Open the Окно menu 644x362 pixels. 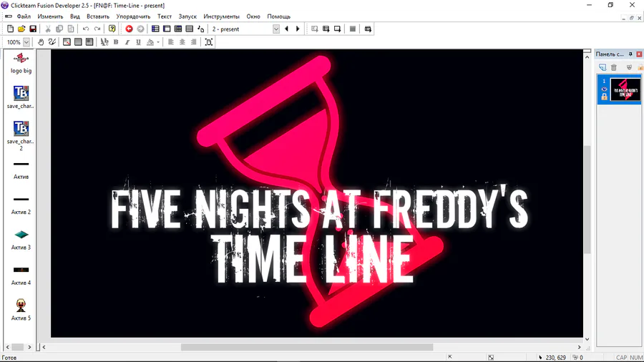[253, 16]
